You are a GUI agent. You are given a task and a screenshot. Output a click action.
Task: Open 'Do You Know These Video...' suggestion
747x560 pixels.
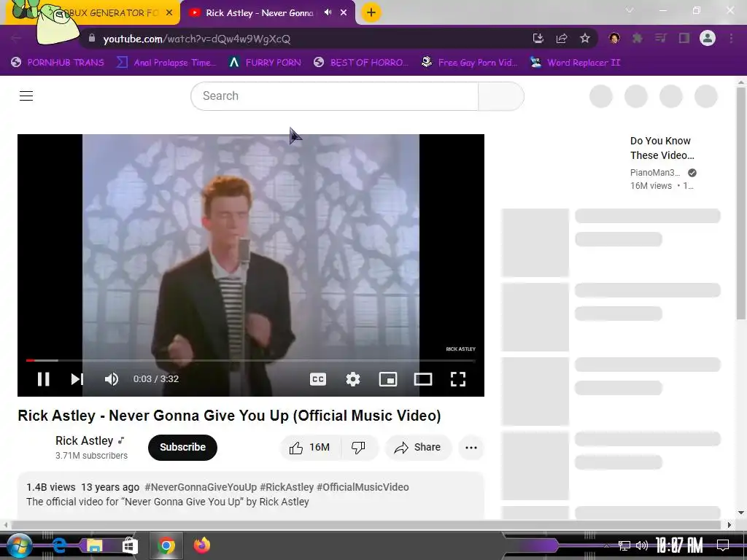[662, 148]
